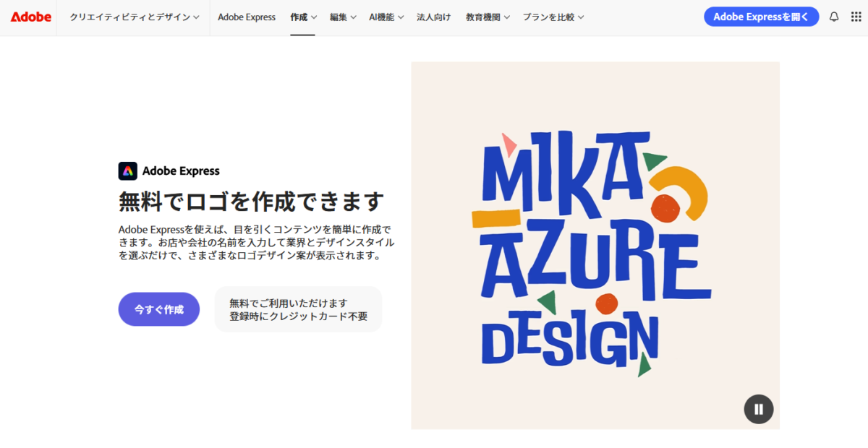Open the 編集 dropdown menu
868x448 pixels.
coord(343,17)
